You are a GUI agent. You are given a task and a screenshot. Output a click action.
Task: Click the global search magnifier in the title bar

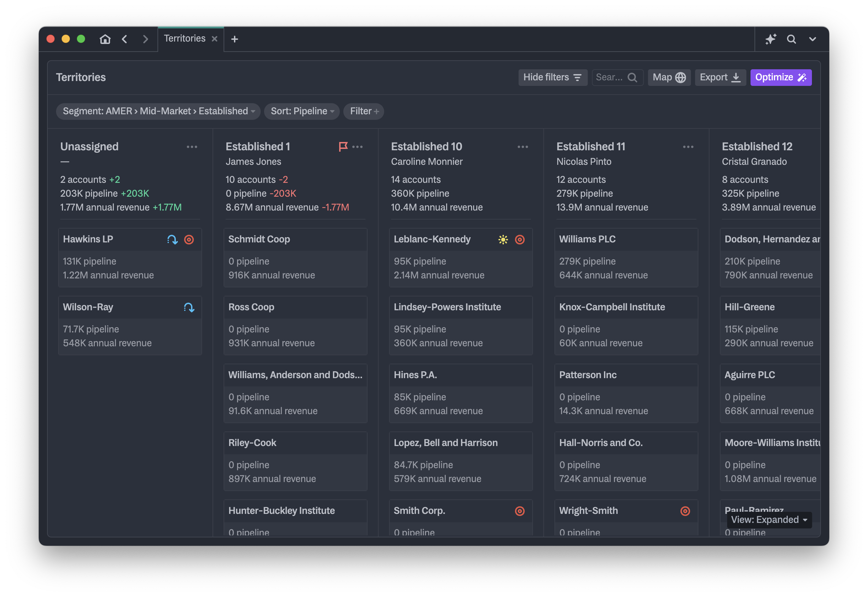click(792, 39)
